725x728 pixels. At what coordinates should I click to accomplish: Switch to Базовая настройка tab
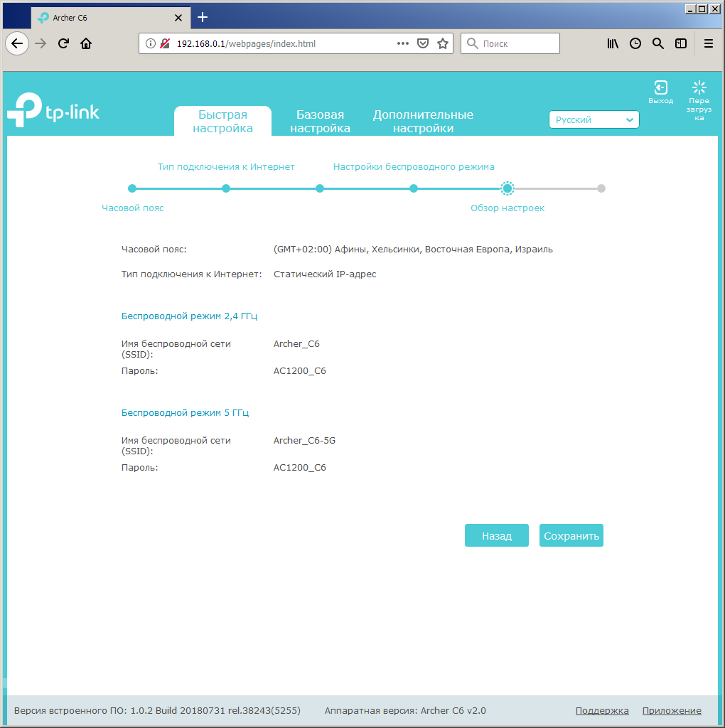click(320, 122)
